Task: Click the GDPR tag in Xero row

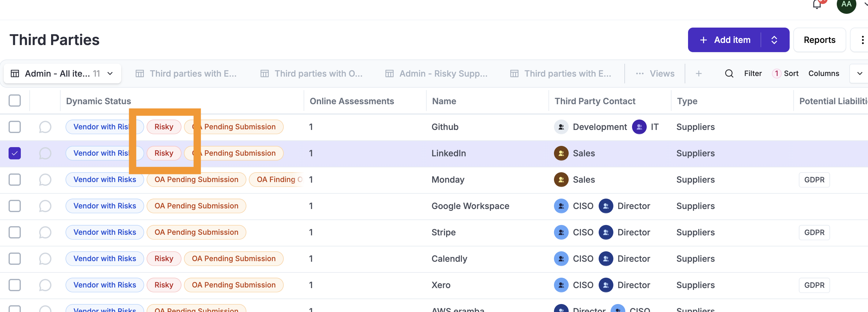Action: [x=814, y=285]
